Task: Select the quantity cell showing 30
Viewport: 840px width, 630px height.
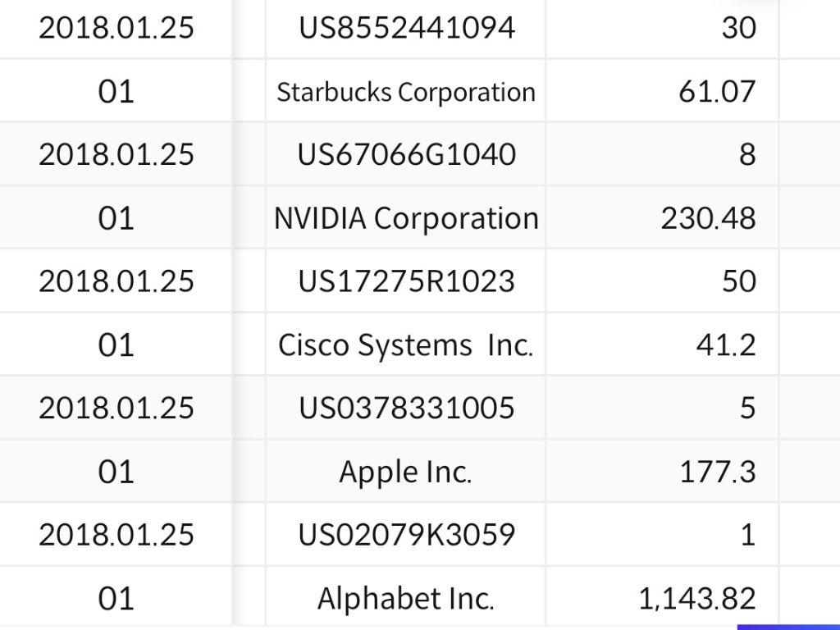Action: pyautogui.click(x=738, y=28)
